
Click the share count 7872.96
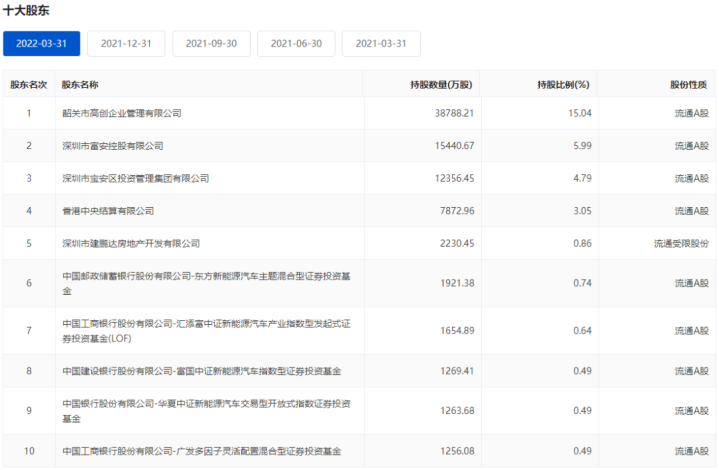457,211
